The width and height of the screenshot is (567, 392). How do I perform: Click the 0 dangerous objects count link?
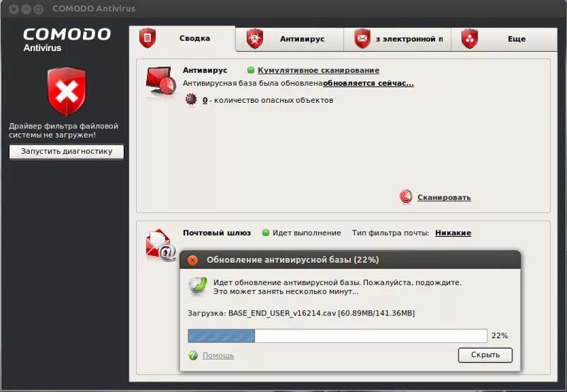[205, 100]
